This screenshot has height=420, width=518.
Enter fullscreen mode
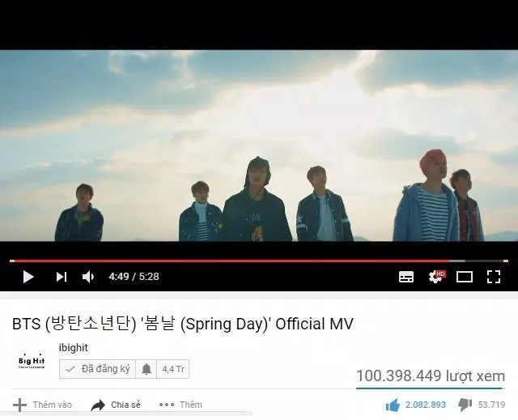tap(494, 277)
